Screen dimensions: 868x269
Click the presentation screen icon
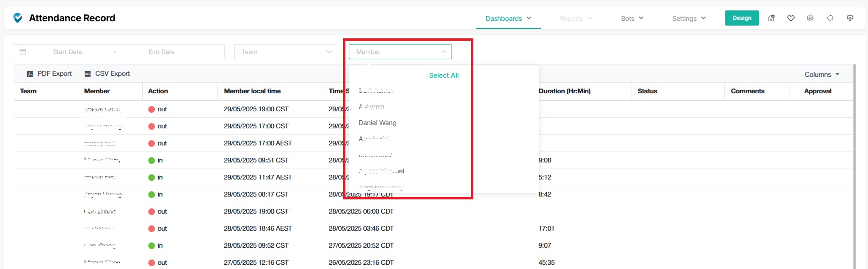tap(850, 18)
